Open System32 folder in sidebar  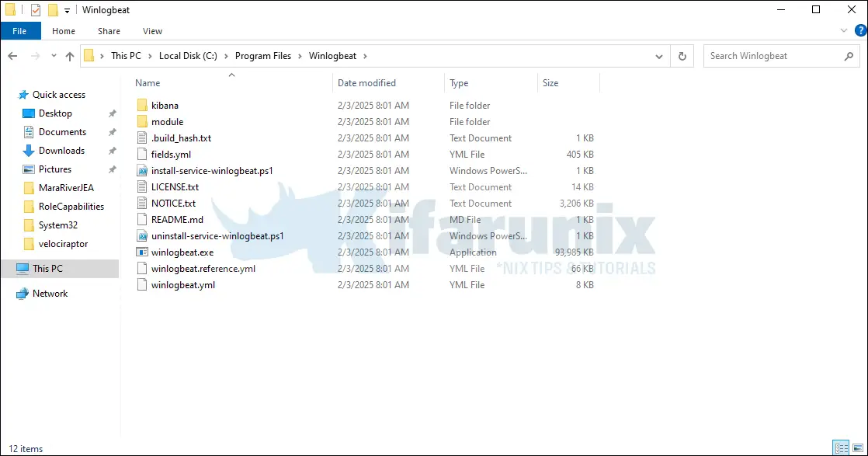[x=58, y=225]
